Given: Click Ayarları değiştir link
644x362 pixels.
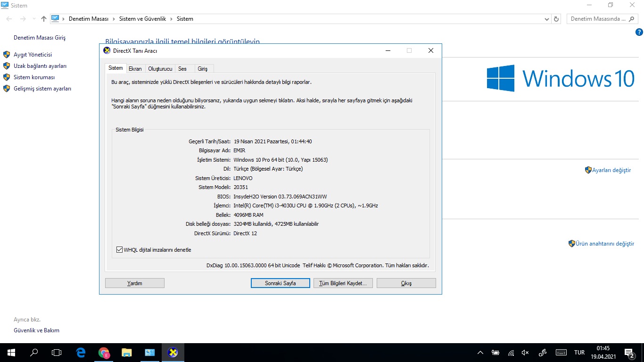Looking at the screenshot, I should pyautogui.click(x=611, y=170).
